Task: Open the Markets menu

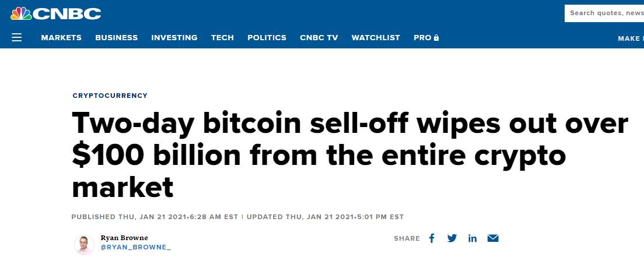Action: [61, 38]
